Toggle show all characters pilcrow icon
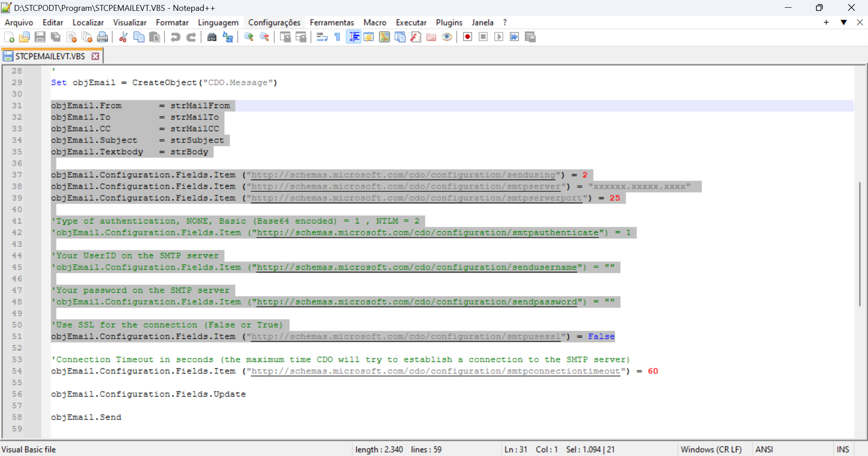 [x=337, y=37]
